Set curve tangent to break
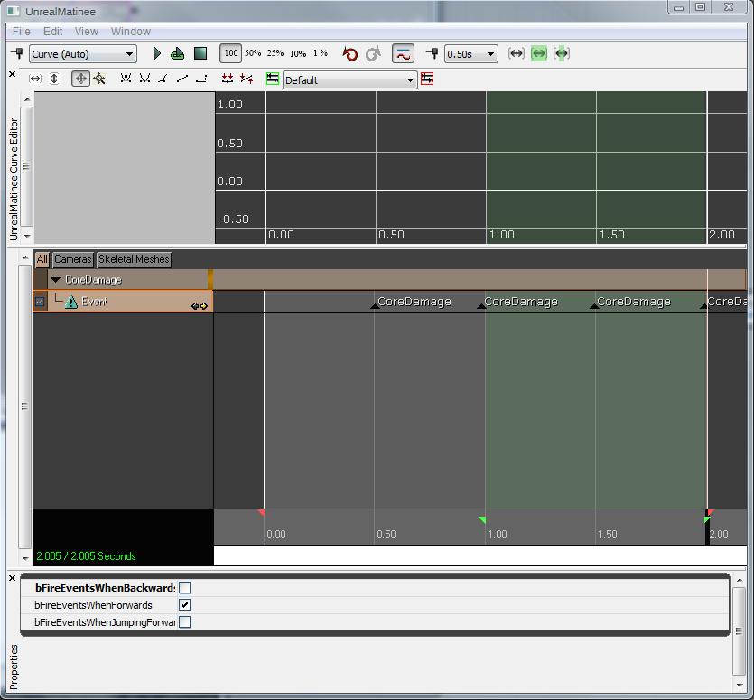 tap(163, 79)
